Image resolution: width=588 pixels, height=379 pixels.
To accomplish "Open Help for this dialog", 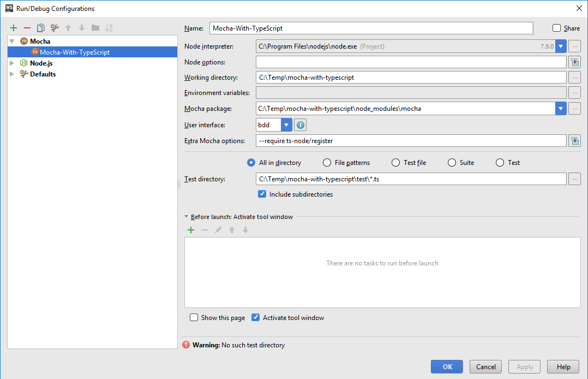I will click(x=563, y=366).
